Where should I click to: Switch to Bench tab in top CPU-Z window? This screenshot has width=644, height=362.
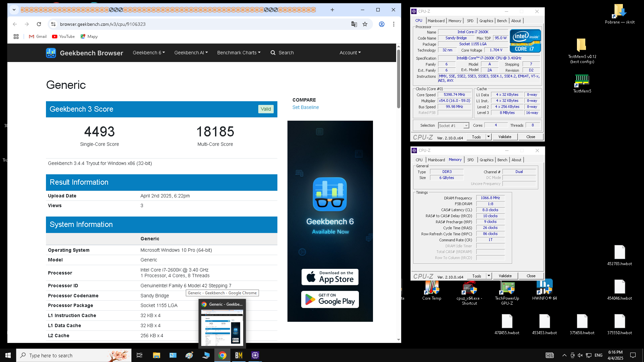tap(502, 21)
